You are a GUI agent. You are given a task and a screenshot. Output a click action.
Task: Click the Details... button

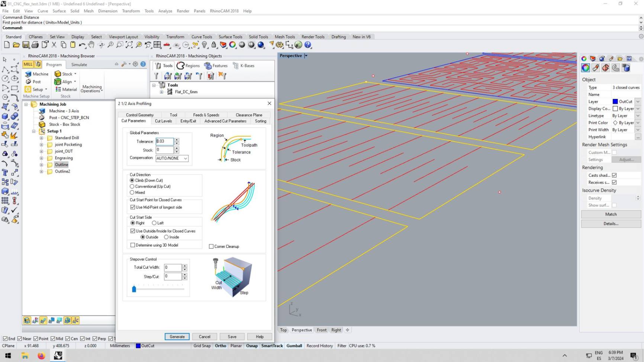point(611,224)
